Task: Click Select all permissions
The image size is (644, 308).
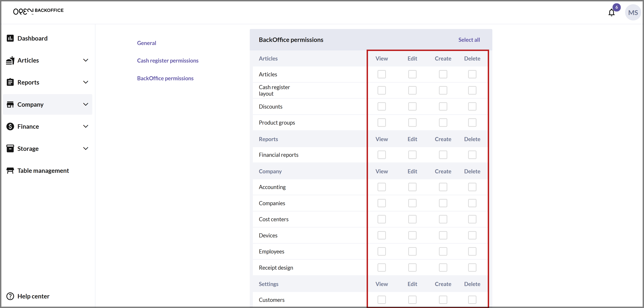Action: click(469, 40)
